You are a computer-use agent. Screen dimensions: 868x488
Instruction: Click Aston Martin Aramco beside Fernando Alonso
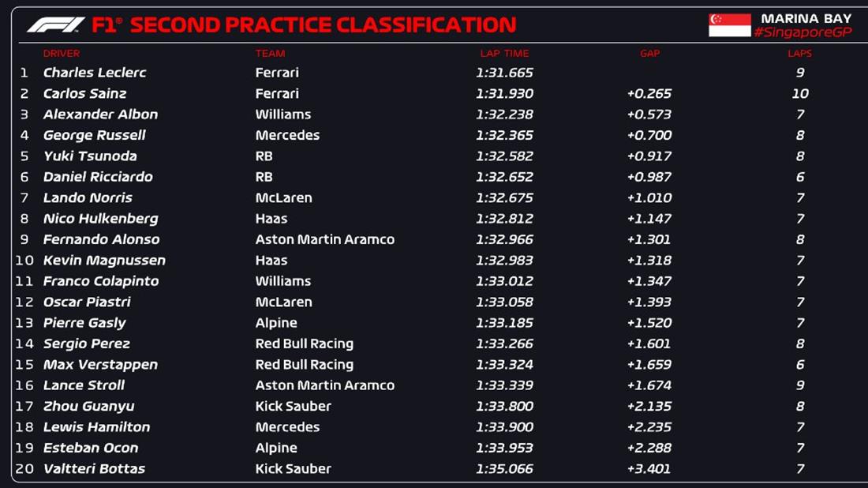tap(324, 239)
